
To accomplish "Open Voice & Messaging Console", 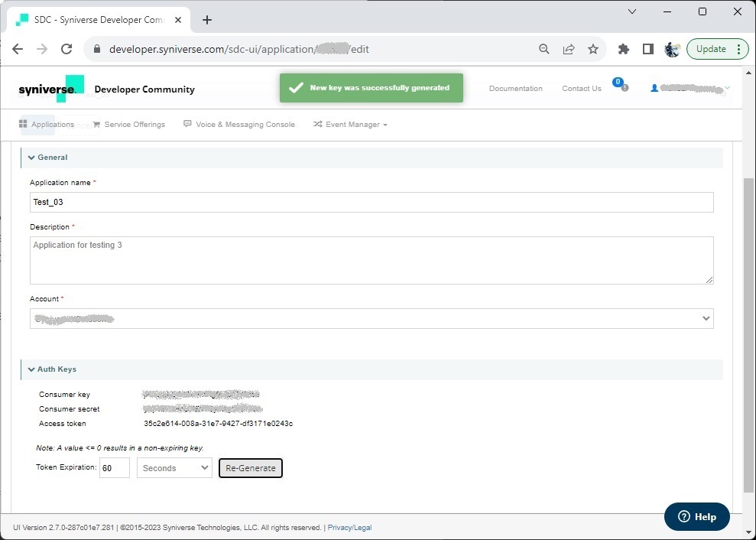I will [x=239, y=125].
